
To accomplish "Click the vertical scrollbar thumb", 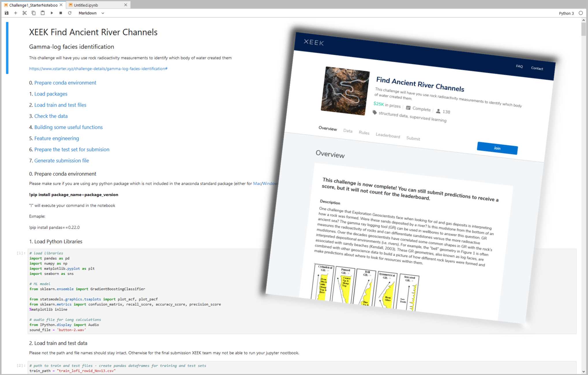I will pyautogui.click(x=583, y=29).
